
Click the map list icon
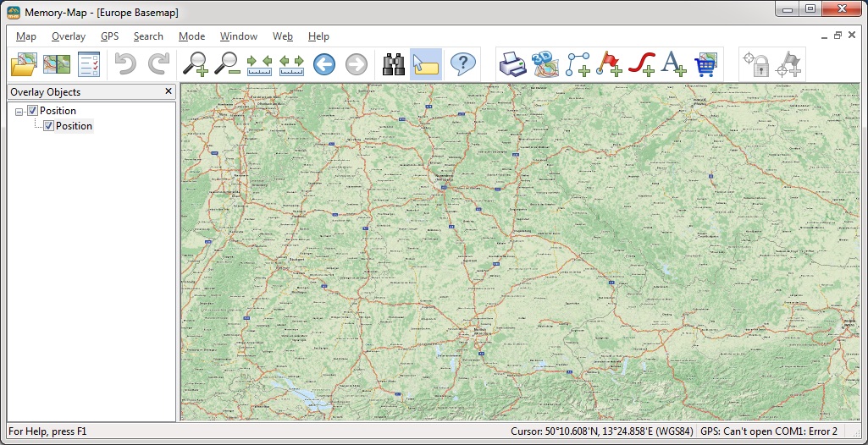tap(57, 64)
